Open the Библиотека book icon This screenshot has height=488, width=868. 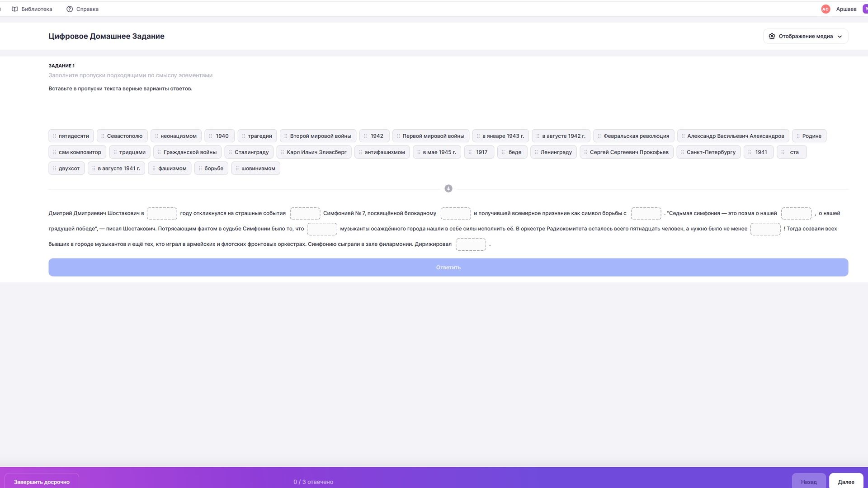(x=14, y=9)
